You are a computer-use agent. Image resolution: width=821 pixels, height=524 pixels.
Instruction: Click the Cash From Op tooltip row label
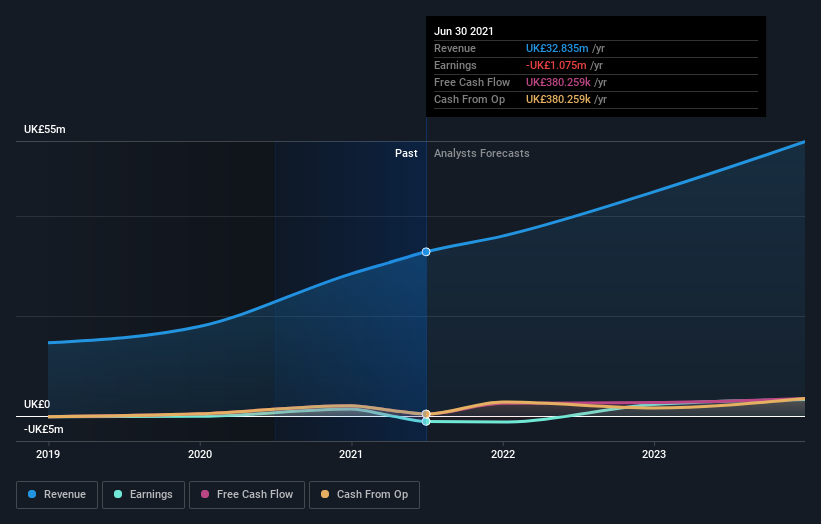(470, 99)
